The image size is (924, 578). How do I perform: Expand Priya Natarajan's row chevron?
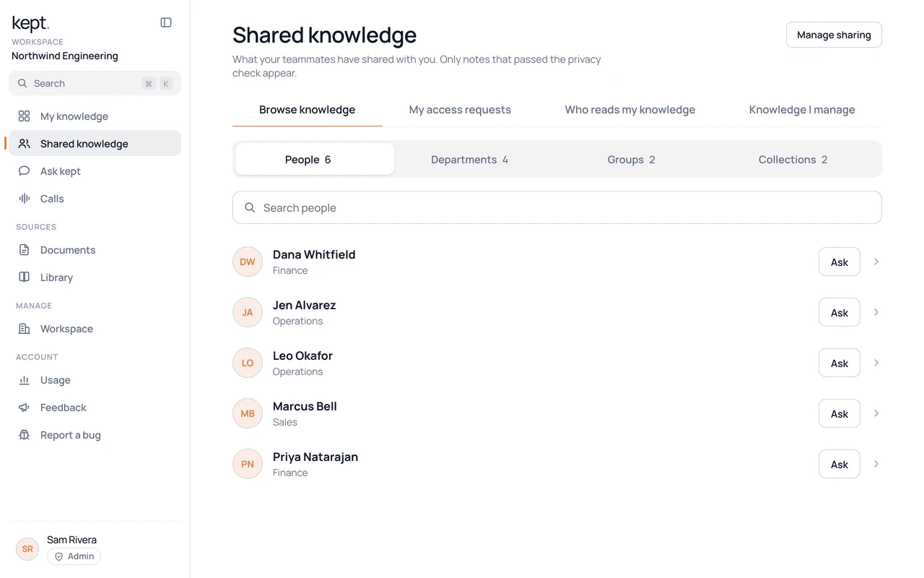[876, 464]
